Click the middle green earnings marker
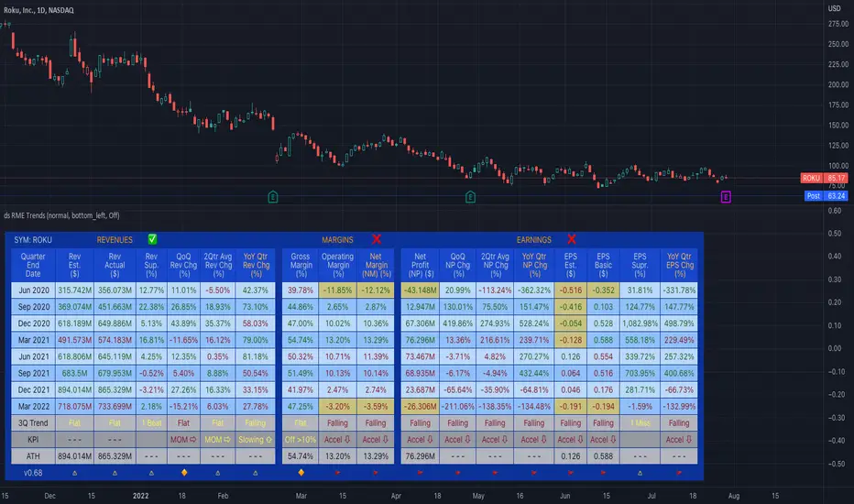The image size is (854, 504). click(x=470, y=197)
